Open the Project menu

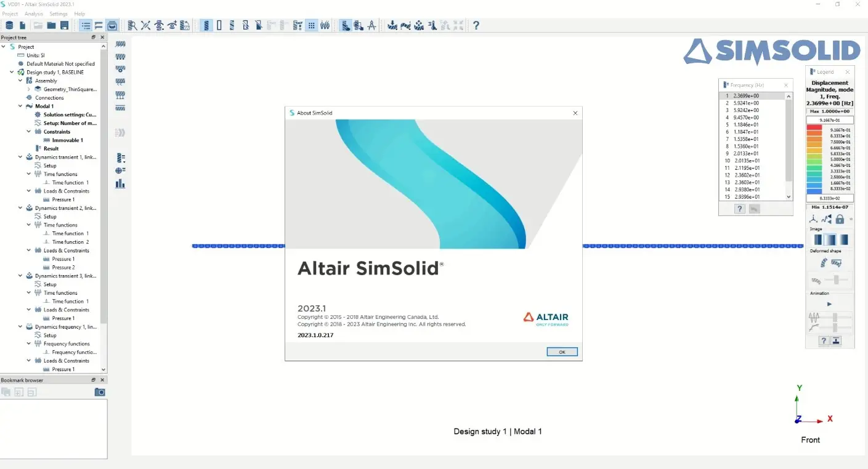pos(10,14)
